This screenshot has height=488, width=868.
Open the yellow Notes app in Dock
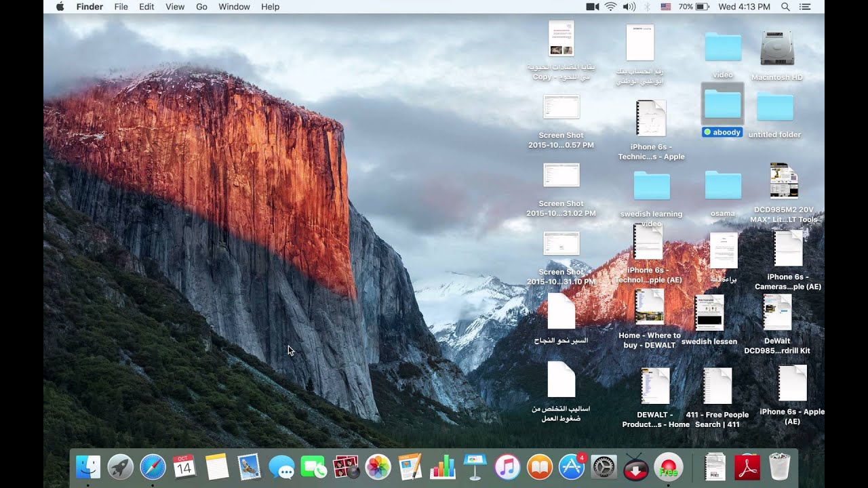[x=217, y=467]
